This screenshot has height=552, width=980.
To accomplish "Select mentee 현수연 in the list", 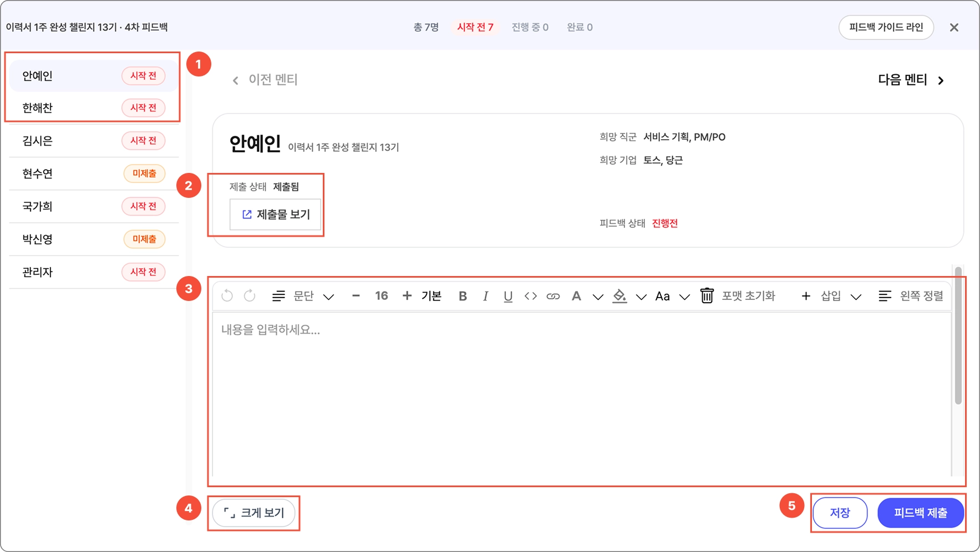I will click(x=94, y=173).
